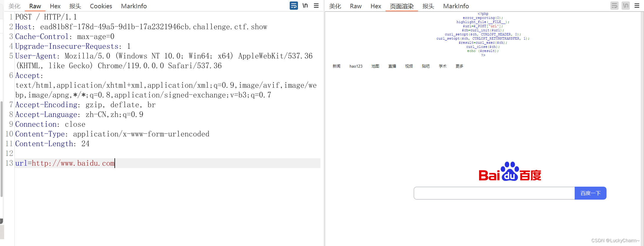Click the $url=$_POST['url'] code line
The width and height of the screenshot is (644, 246).
(483, 26)
